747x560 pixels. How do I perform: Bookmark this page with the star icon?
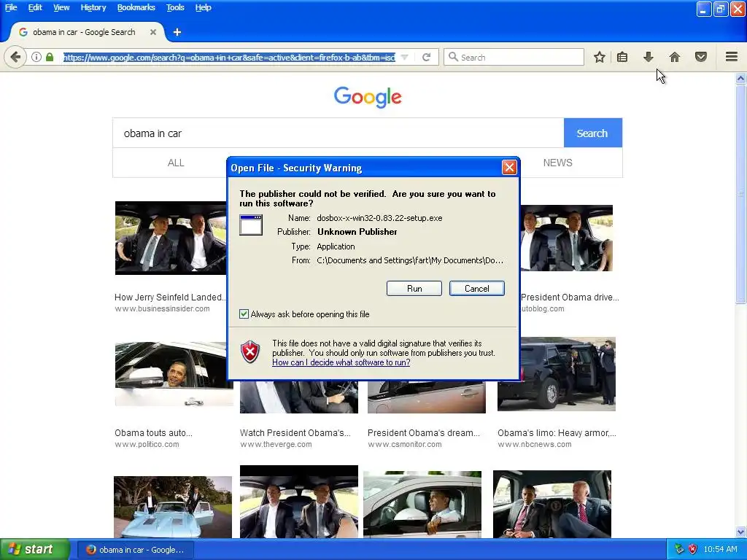[x=600, y=57]
